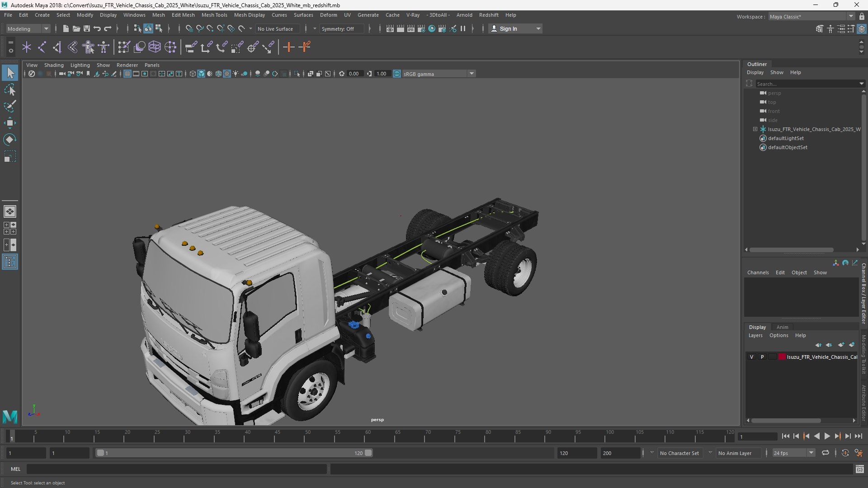Open the Outliner search filter dropdown arrow
The width and height of the screenshot is (868, 488).
coord(861,84)
